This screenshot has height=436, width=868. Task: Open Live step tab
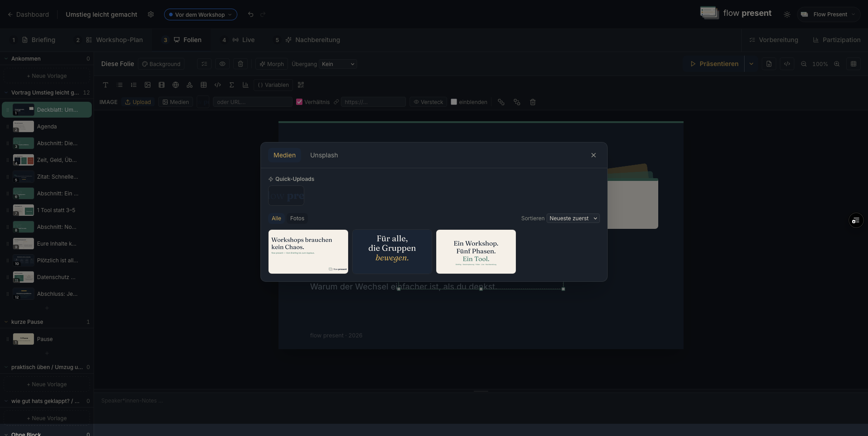[x=238, y=40]
